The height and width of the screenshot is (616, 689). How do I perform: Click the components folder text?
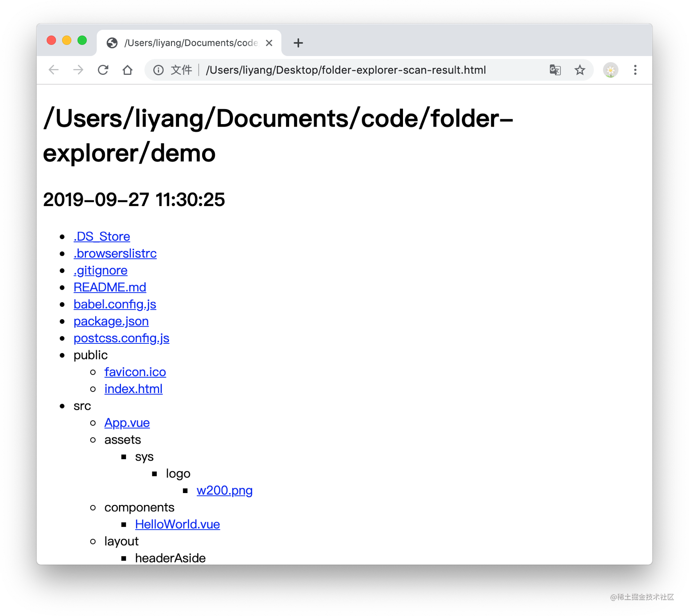(x=139, y=507)
